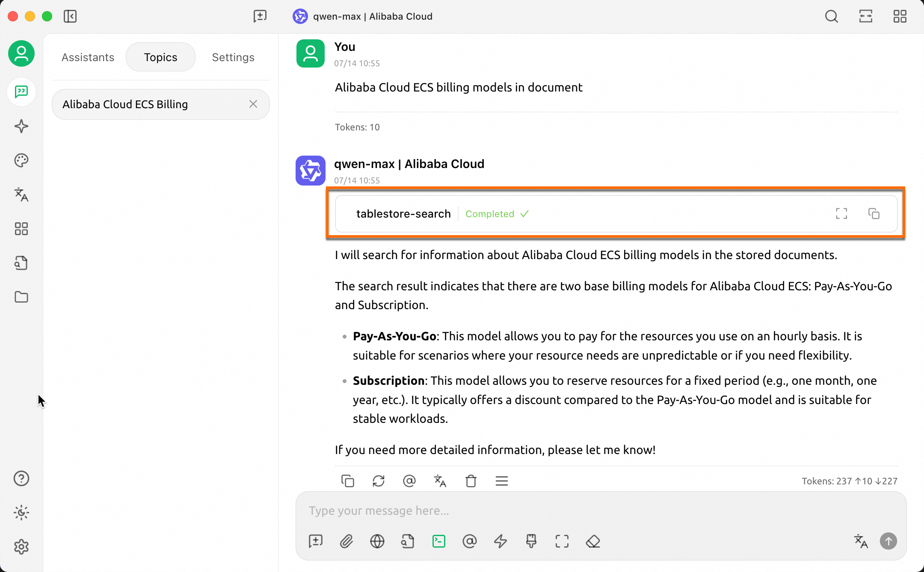The width and height of the screenshot is (924, 572).
Task: Start a new topic from input toolbar
Action: (x=316, y=541)
